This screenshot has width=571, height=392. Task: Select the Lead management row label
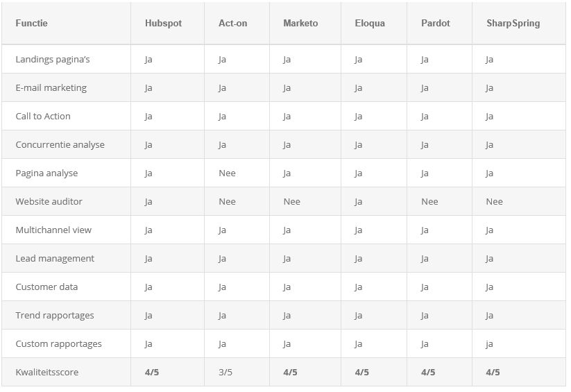pyautogui.click(x=55, y=258)
